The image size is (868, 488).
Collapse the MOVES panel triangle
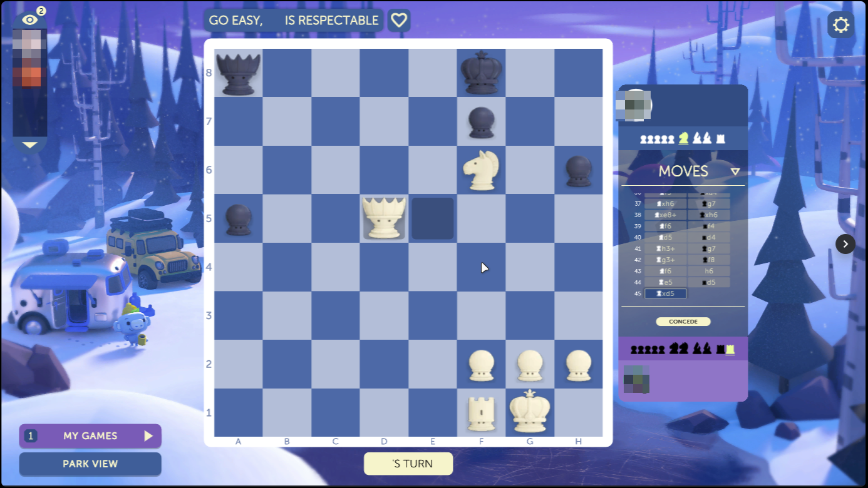tap(735, 171)
